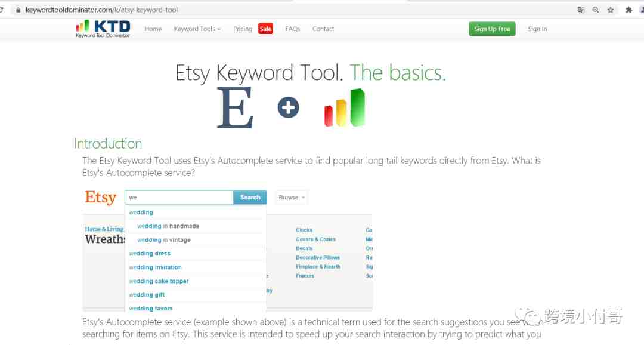Open the FAQs page
Image resolution: width=644 pixels, height=345 pixels.
click(x=292, y=29)
